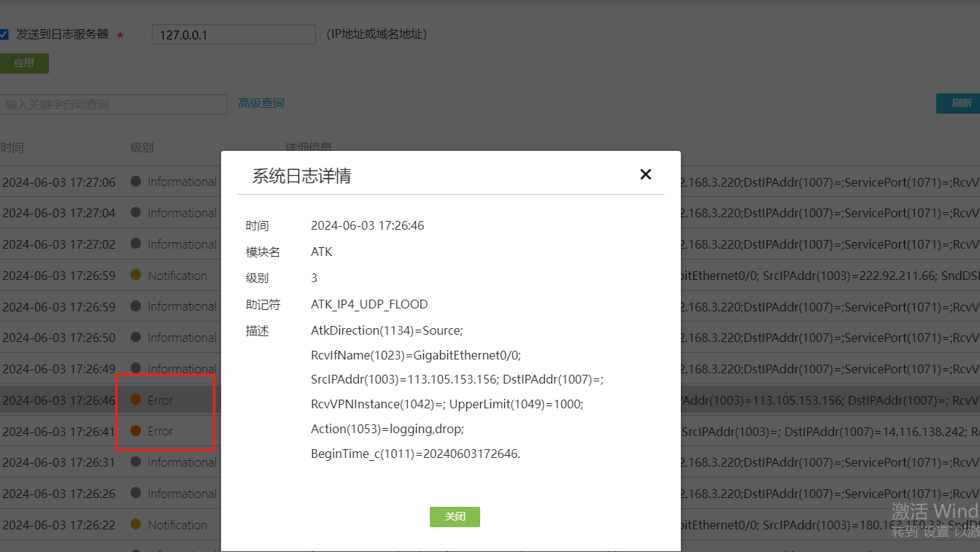Click the gray Informational icon at 17:27:06

coord(136,182)
